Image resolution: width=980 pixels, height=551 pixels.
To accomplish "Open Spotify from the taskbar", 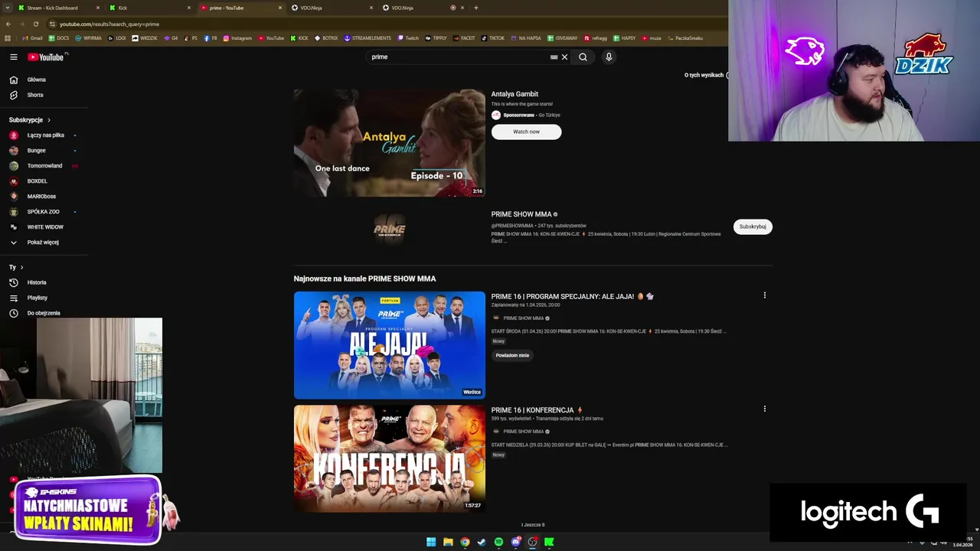I will click(x=498, y=542).
